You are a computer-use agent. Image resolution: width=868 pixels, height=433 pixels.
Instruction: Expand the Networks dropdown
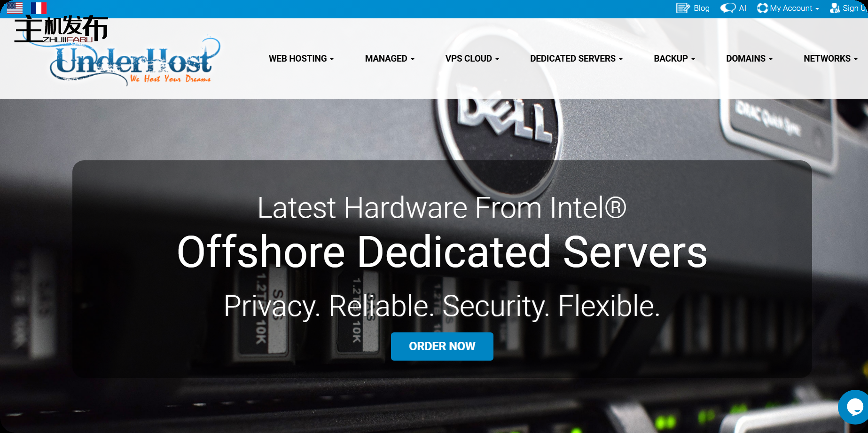(x=830, y=58)
